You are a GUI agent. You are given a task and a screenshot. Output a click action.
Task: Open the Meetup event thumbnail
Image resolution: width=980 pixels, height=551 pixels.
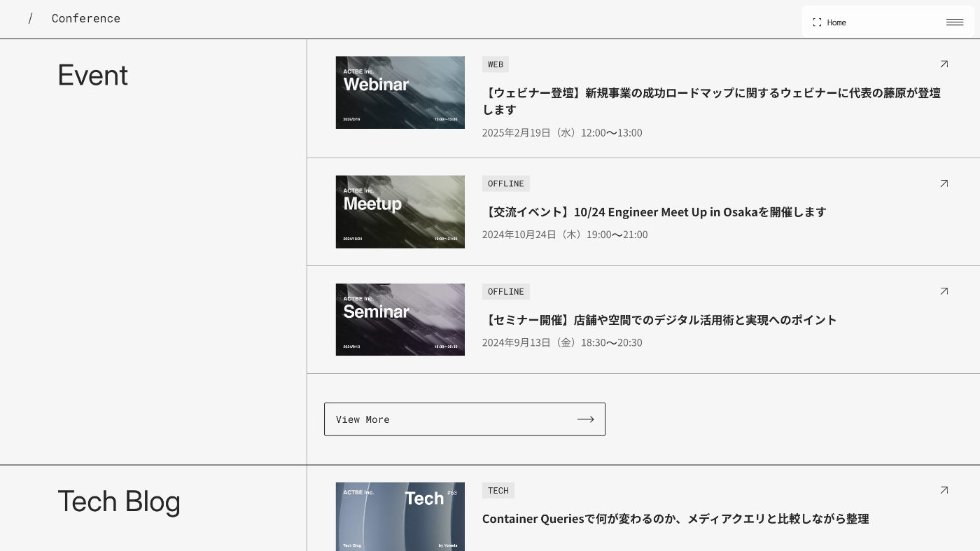click(400, 211)
